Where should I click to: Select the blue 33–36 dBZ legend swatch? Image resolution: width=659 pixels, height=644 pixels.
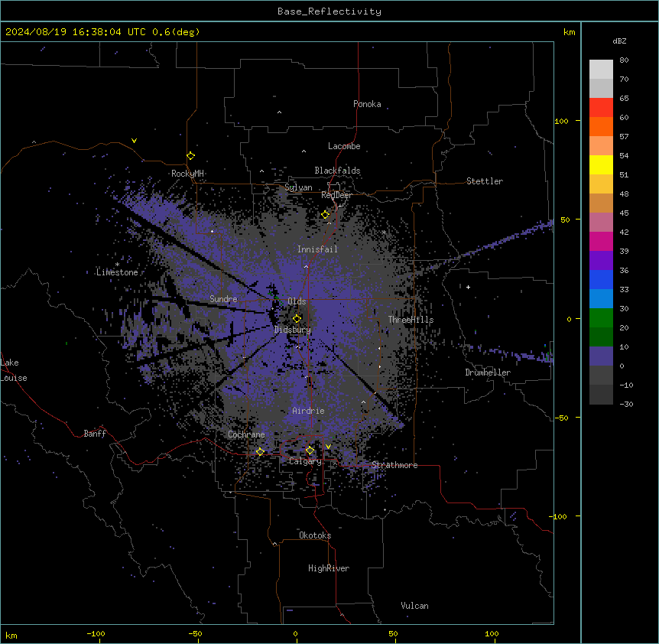[601, 279]
